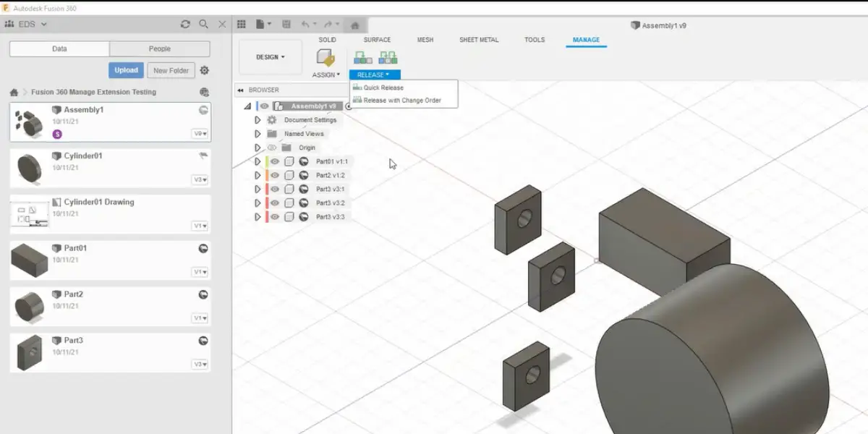Image resolution: width=868 pixels, height=434 pixels.
Task: Hide Part2 v1:2 component
Action: 275,175
